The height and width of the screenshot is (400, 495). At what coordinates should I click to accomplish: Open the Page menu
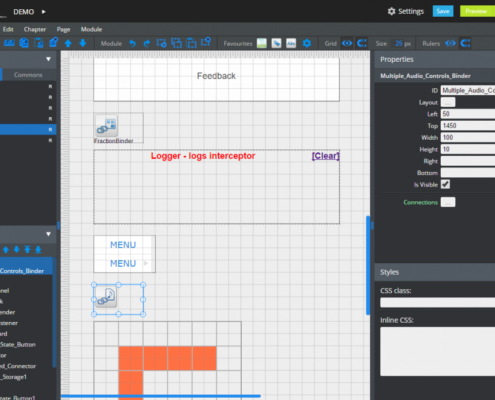tap(63, 29)
